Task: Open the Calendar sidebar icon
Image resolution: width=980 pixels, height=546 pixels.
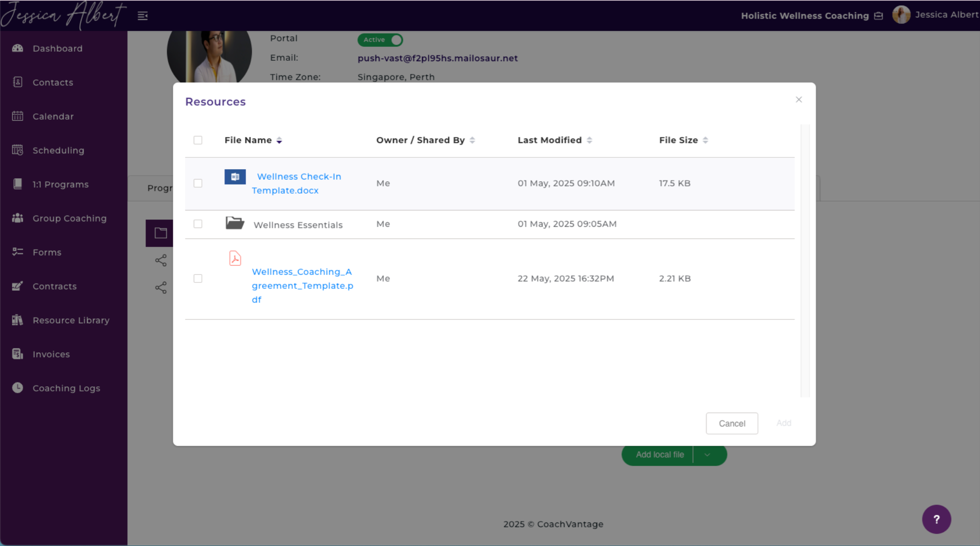Action: [x=18, y=116]
